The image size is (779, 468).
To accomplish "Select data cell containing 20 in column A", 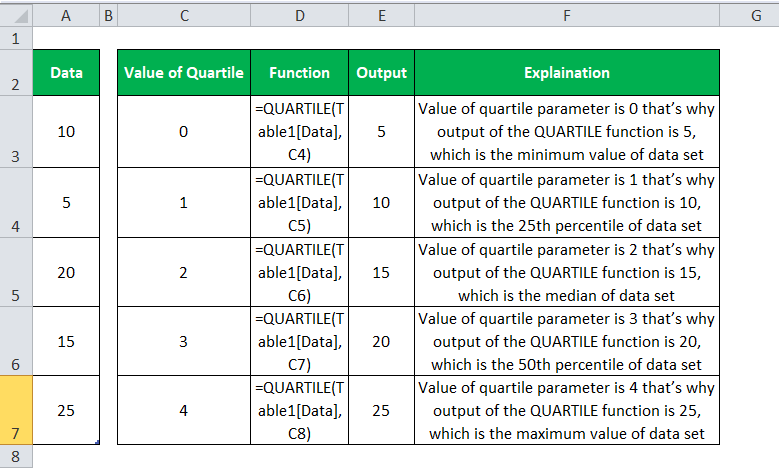I will (x=66, y=271).
